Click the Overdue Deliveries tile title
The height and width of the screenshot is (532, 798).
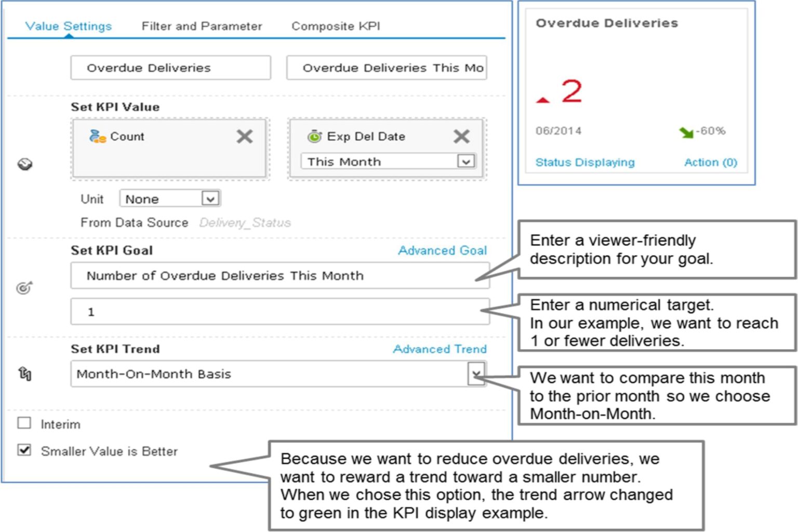607,23
